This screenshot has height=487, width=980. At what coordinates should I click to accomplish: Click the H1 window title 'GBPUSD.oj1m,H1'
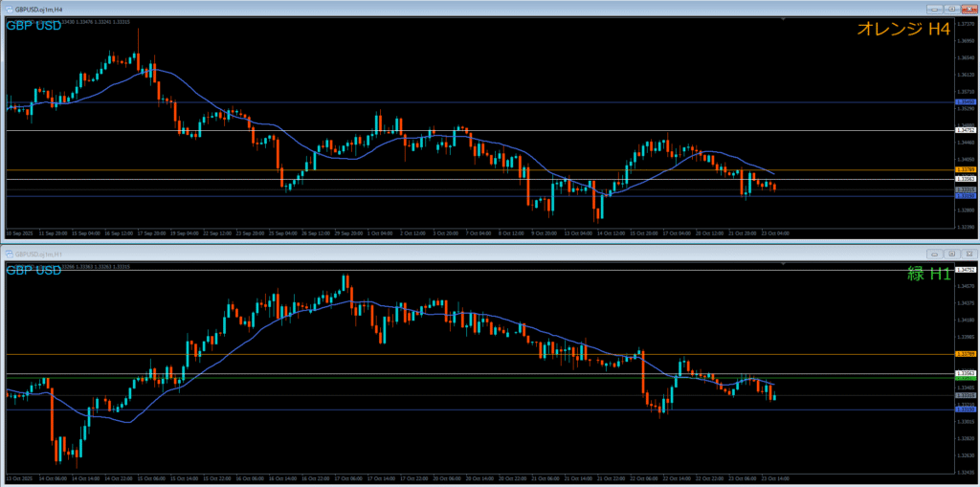click(39, 254)
